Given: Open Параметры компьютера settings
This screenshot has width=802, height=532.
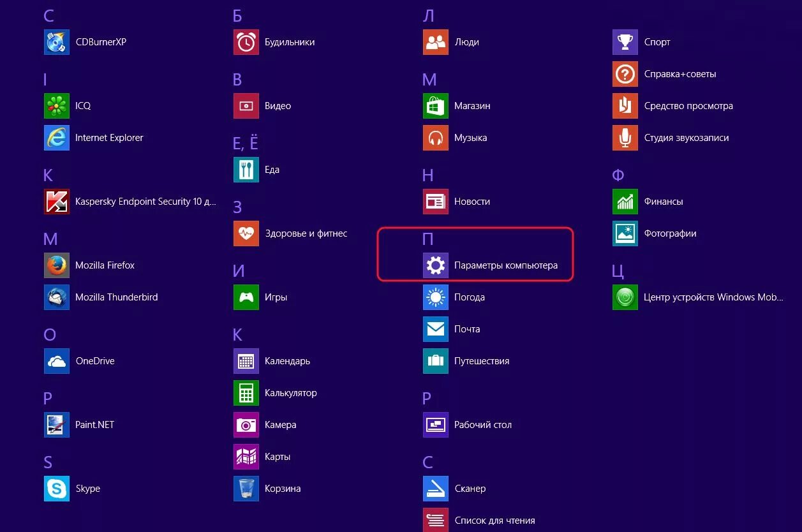Looking at the screenshot, I should coord(436,265).
